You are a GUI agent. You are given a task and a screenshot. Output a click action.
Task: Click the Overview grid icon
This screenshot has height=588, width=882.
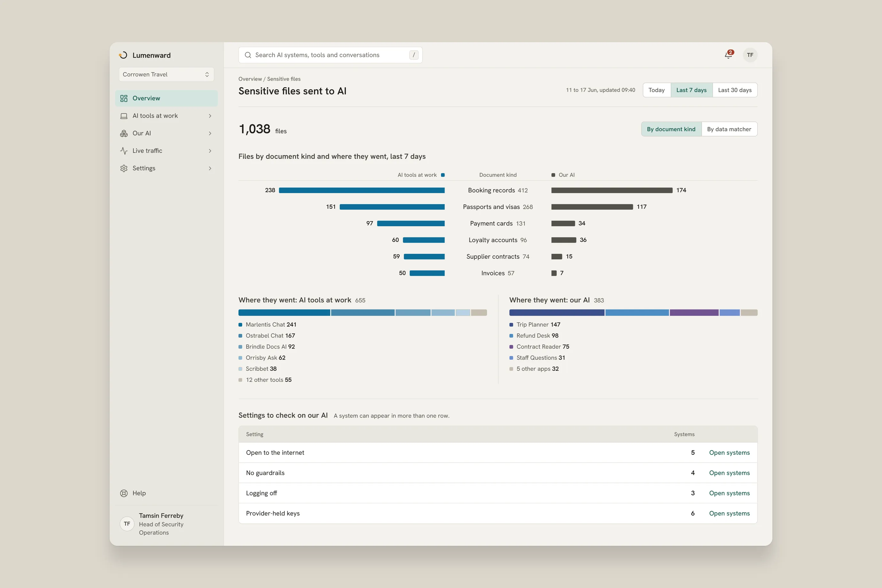(x=124, y=98)
